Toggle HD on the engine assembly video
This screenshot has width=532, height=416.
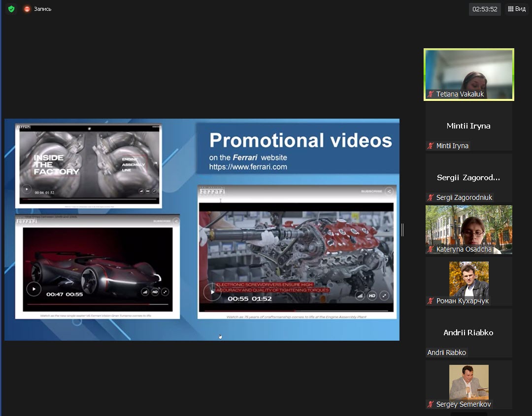click(x=372, y=296)
